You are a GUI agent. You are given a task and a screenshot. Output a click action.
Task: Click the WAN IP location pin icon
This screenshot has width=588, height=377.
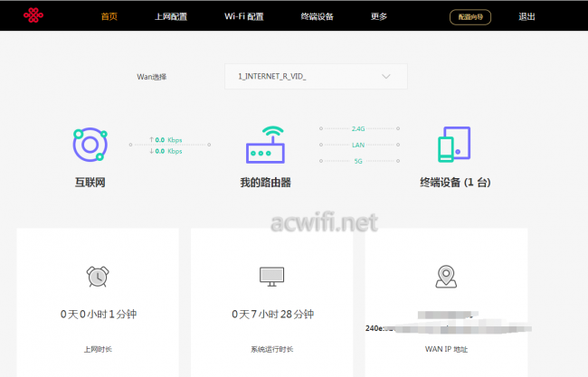click(445, 276)
